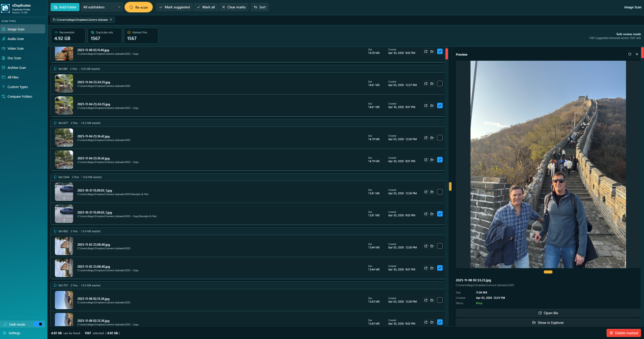Delete marked files

tap(624, 333)
